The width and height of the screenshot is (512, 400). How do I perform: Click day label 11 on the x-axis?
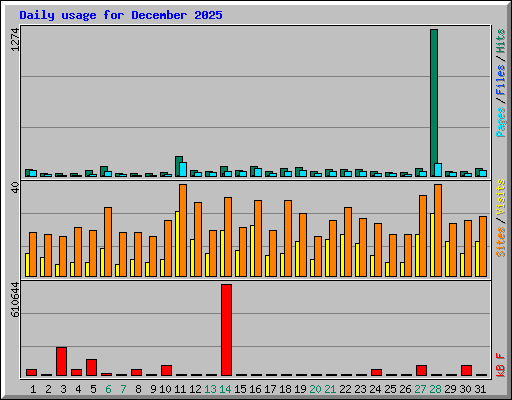tap(180, 389)
